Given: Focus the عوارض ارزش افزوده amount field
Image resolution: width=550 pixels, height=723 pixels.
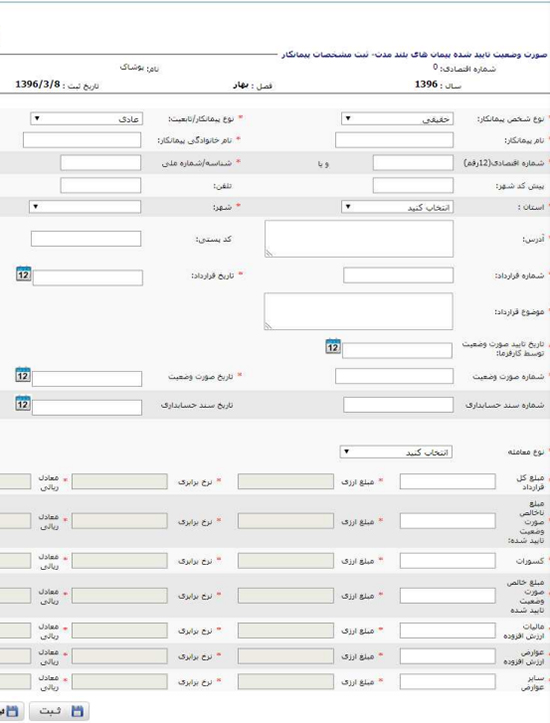Looking at the screenshot, I should [448, 656].
